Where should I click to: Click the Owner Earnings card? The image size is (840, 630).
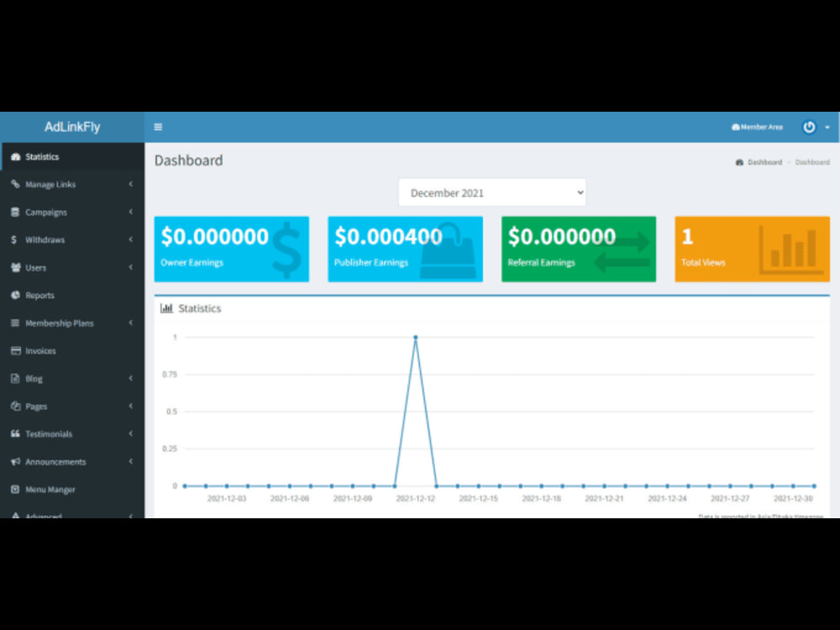tap(232, 249)
